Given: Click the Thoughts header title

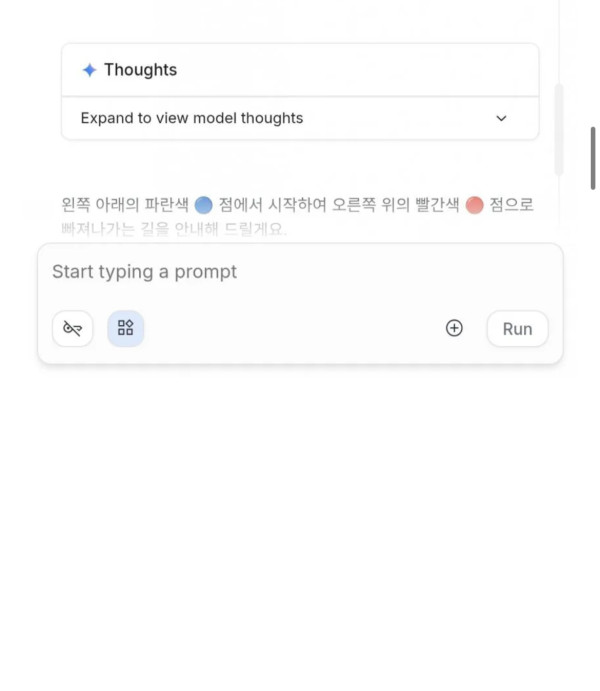Looking at the screenshot, I should (x=140, y=70).
